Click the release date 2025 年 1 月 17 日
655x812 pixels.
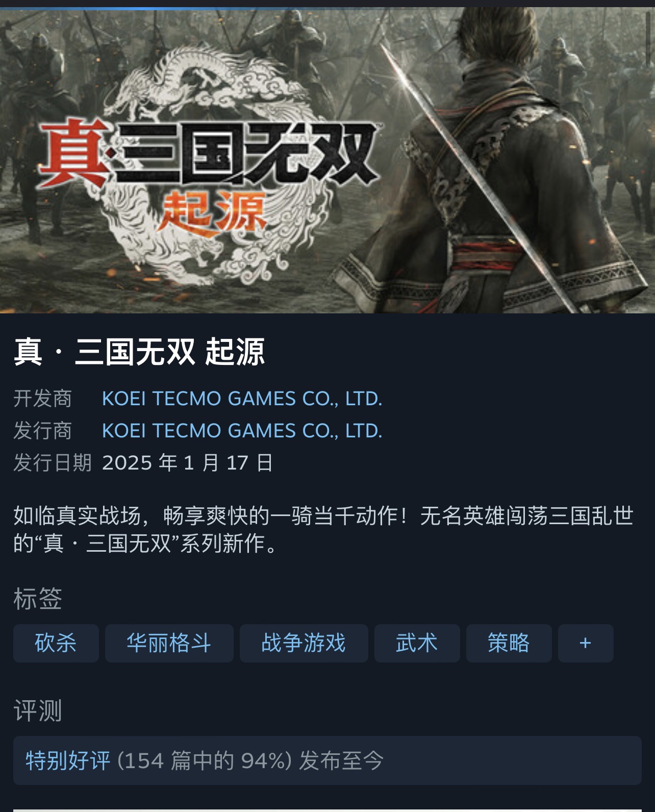[188, 463]
